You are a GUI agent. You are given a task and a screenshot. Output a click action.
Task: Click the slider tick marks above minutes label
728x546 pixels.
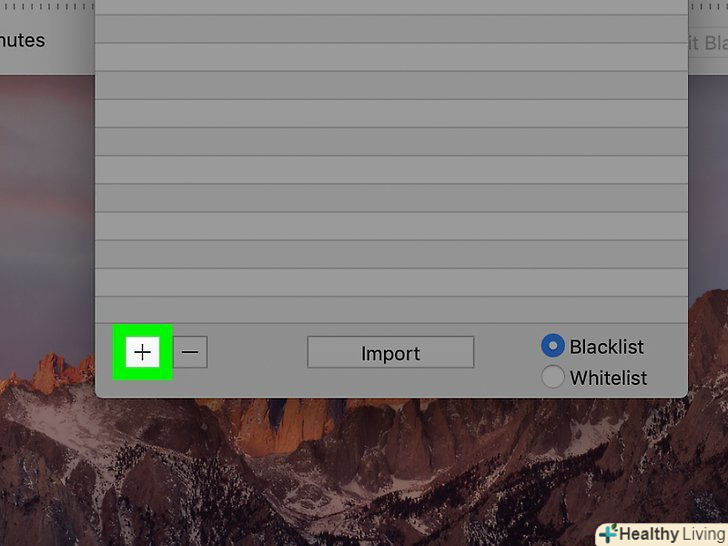(x=47, y=6)
